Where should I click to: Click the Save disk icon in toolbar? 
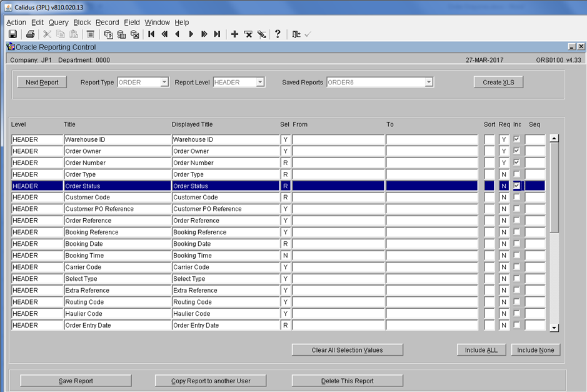[13, 34]
